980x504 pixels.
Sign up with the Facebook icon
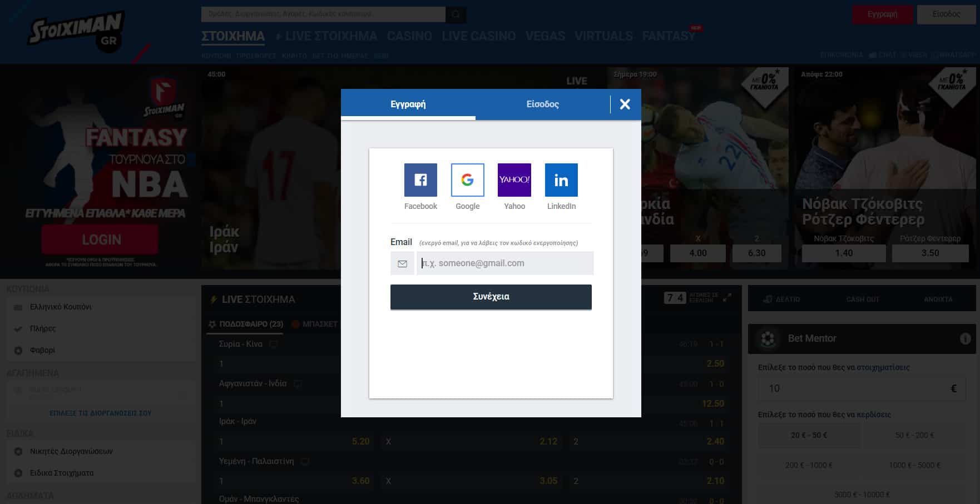pos(420,179)
